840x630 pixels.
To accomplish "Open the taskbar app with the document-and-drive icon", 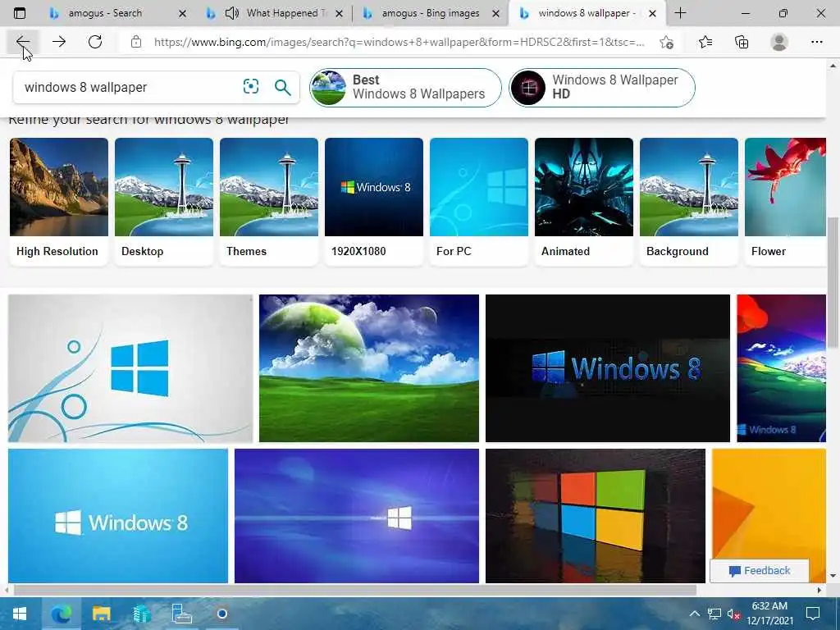I will click(181, 614).
